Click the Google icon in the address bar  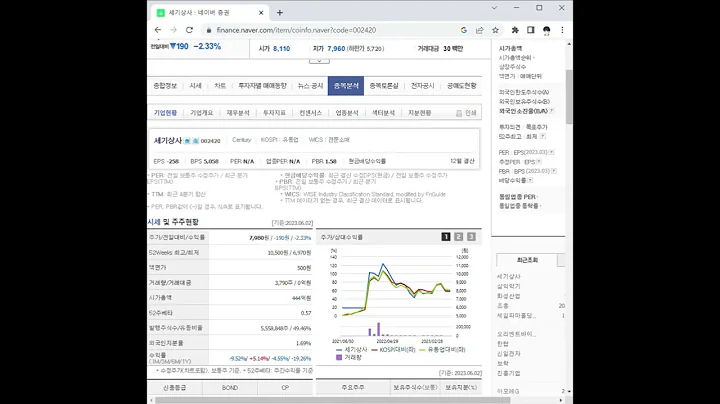tap(464, 30)
